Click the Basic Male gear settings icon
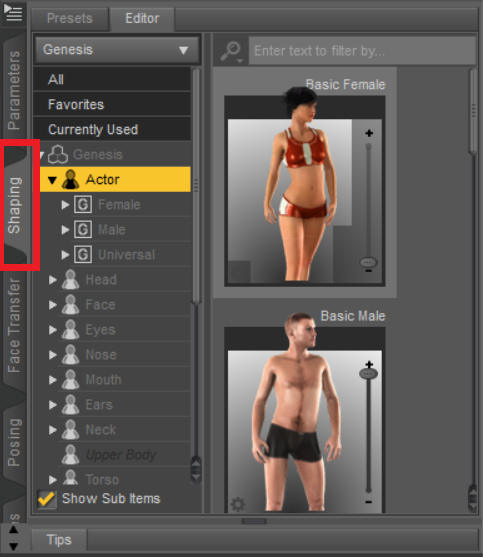The height and width of the screenshot is (557, 483). coord(238,504)
